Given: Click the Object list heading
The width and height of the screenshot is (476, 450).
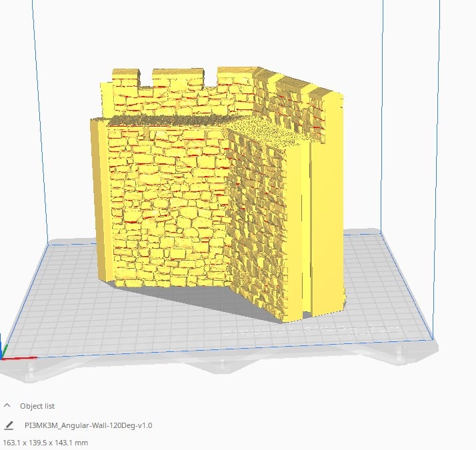Looking at the screenshot, I should coord(37,406).
